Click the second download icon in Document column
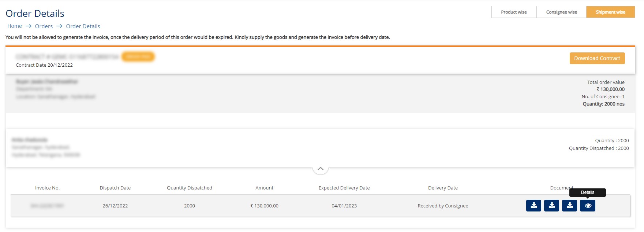Image resolution: width=644 pixels, height=232 pixels. point(551,206)
